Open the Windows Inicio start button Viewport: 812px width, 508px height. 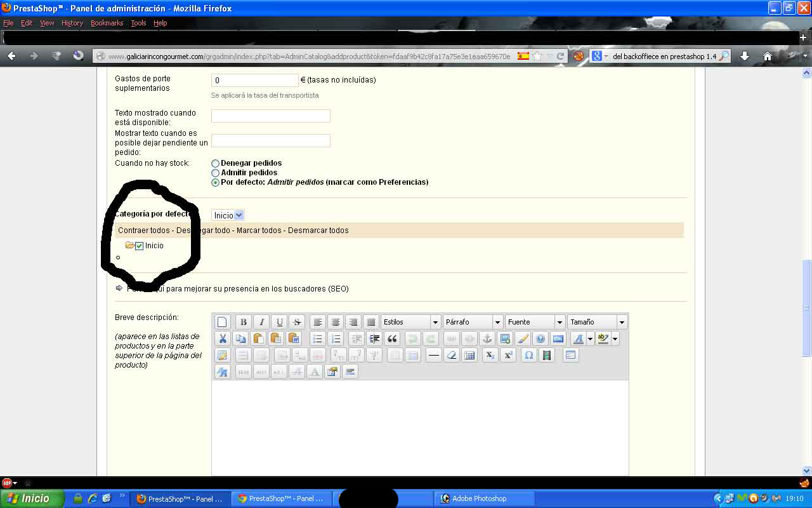[32, 498]
